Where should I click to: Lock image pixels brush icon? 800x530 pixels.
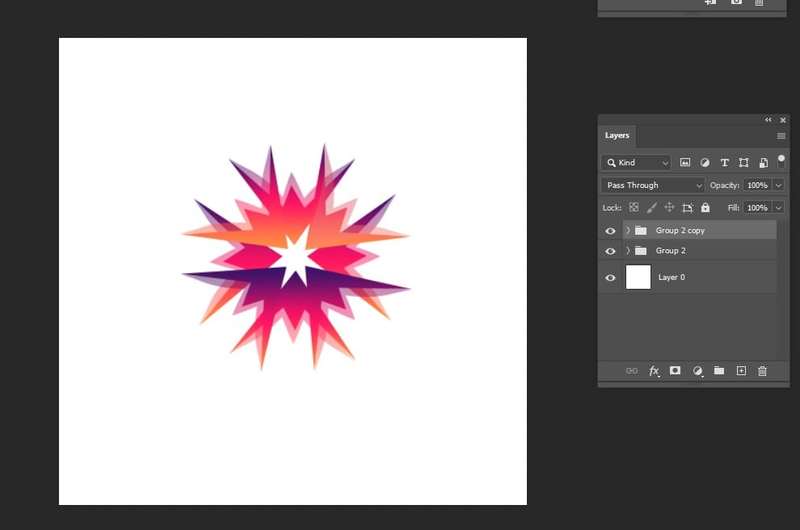tap(652, 207)
